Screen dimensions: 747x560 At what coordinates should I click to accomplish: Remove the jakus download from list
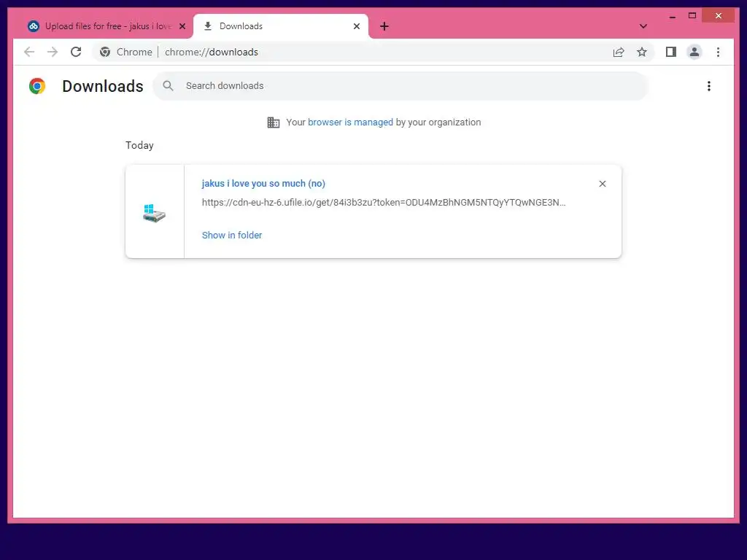602,184
